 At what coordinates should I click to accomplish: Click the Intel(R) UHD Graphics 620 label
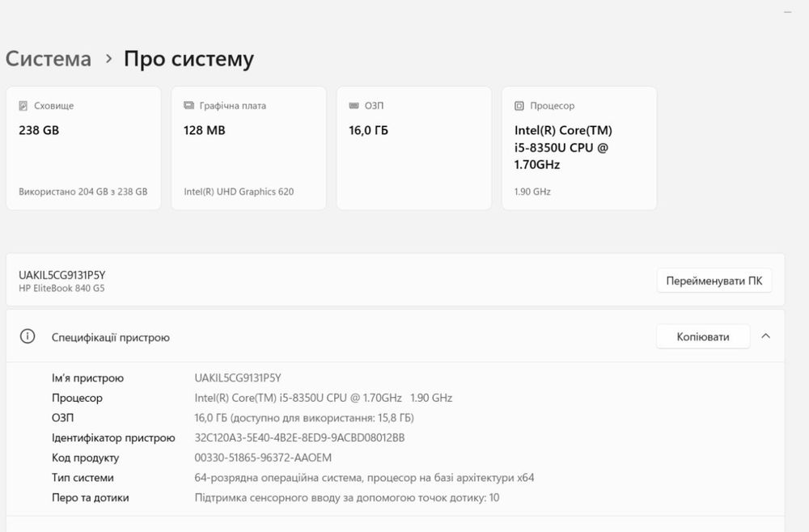(239, 192)
